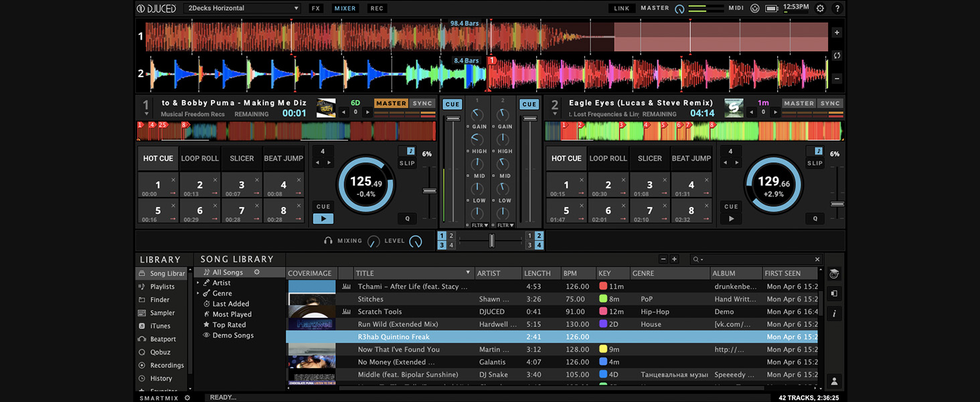Open the info panel icon in library
Screen dimensions: 980x402
tap(835, 313)
